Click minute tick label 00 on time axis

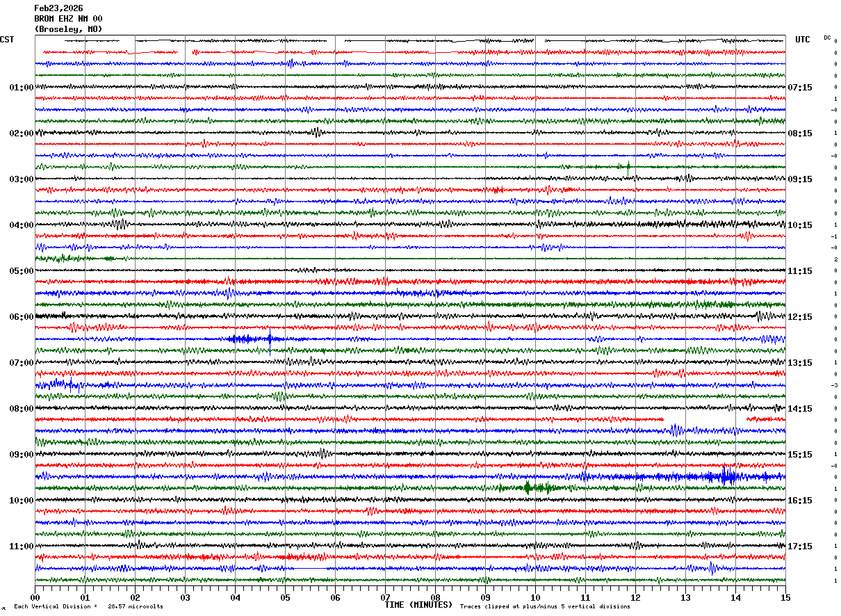tap(35, 597)
